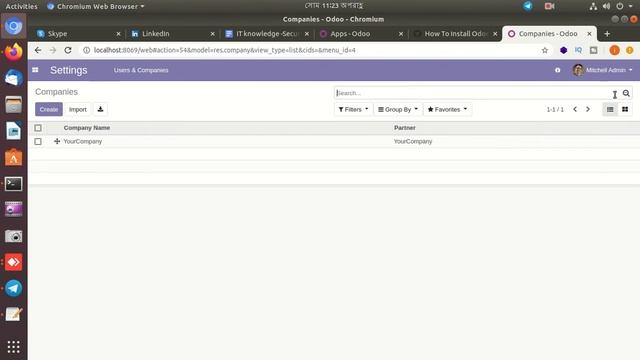Image resolution: width=640 pixels, height=360 pixels.
Task: Click the Import button
Action: (78, 109)
